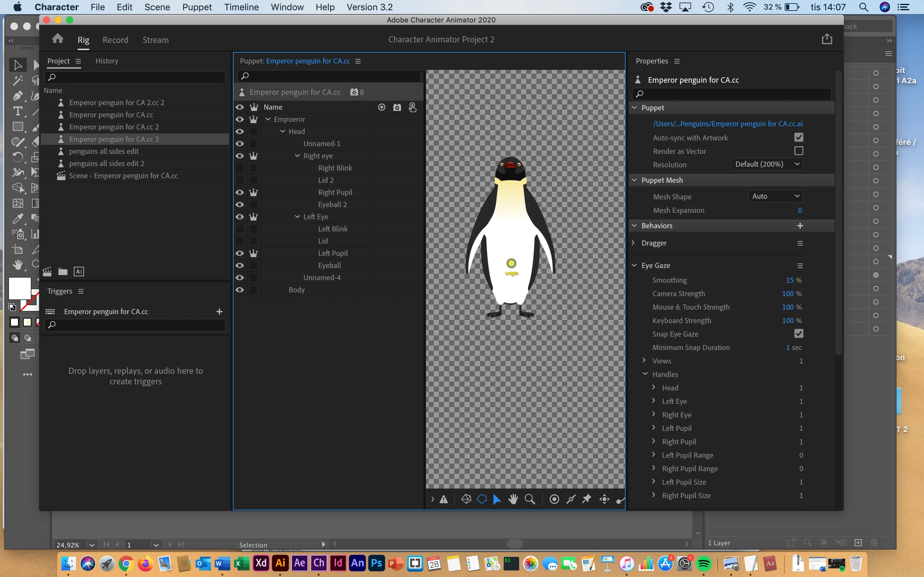Select the Pin tool in the puppet toolbar
The image size is (924, 577).
[587, 499]
